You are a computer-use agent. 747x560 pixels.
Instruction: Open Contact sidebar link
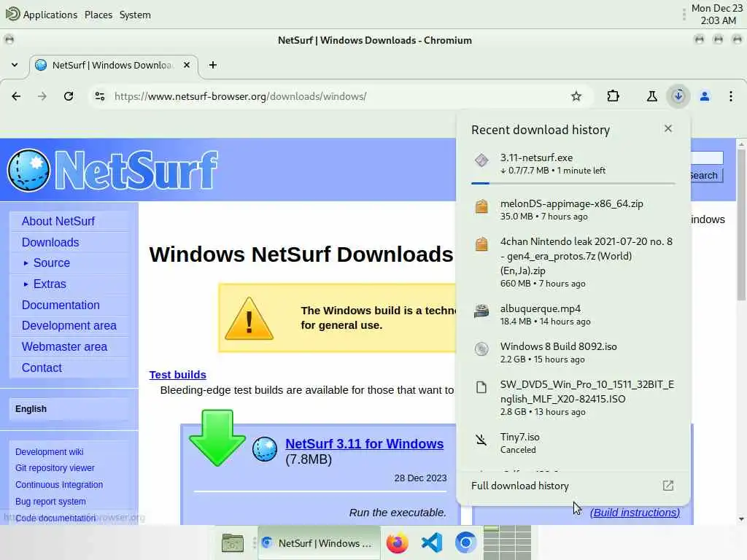(x=42, y=367)
